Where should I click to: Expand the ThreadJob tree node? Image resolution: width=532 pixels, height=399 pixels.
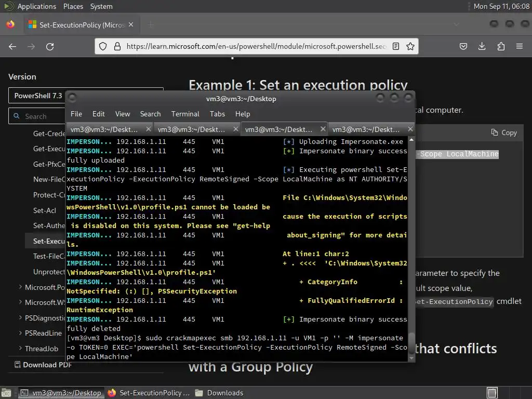click(20, 348)
